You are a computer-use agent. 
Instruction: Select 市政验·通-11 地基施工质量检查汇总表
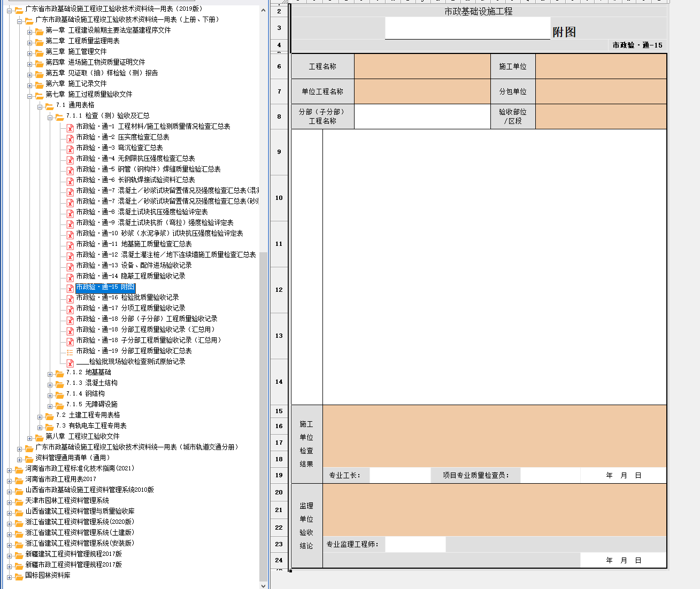click(134, 244)
